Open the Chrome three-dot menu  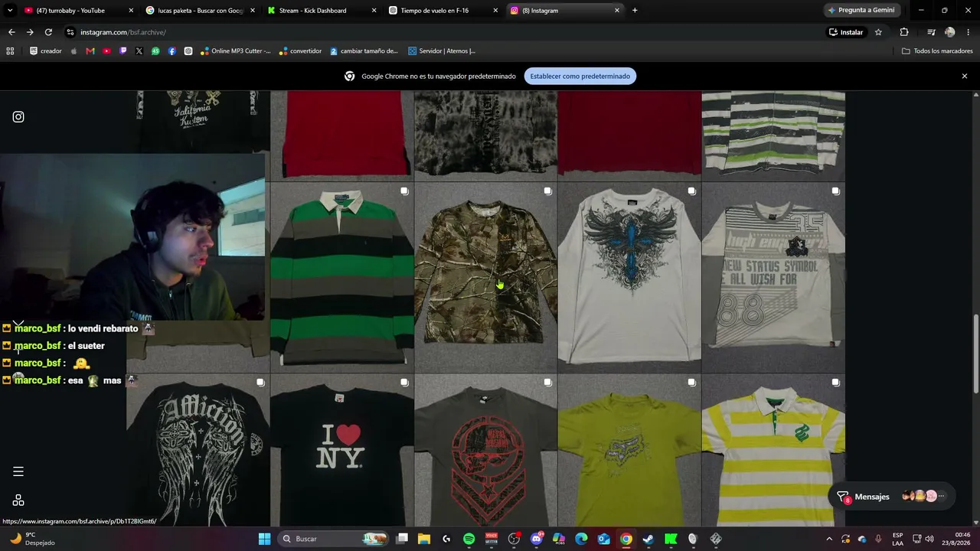(x=969, y=32)
